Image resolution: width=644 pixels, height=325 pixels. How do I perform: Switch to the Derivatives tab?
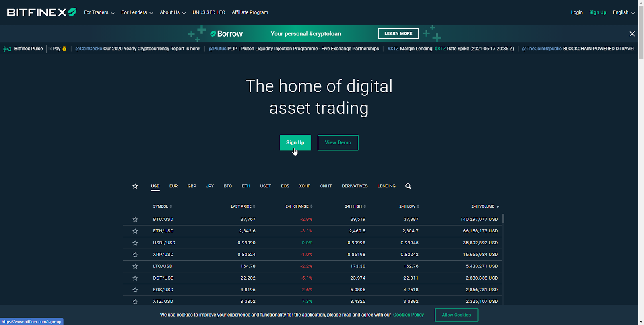pos(355,186)
